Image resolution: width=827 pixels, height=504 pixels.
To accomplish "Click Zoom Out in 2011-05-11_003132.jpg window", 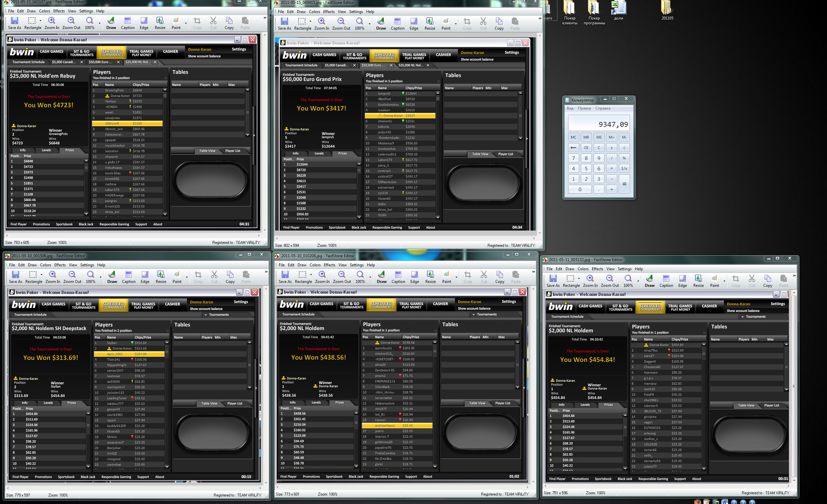I will 609,281.
